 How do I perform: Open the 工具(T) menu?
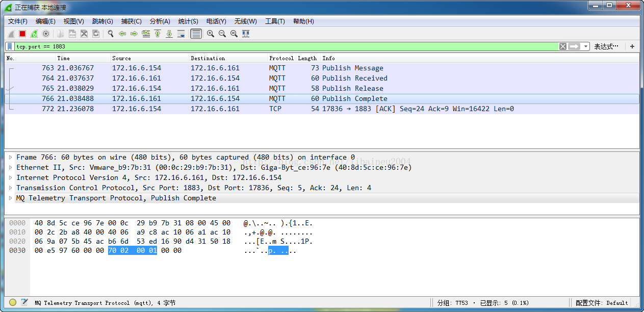(275, 21)
